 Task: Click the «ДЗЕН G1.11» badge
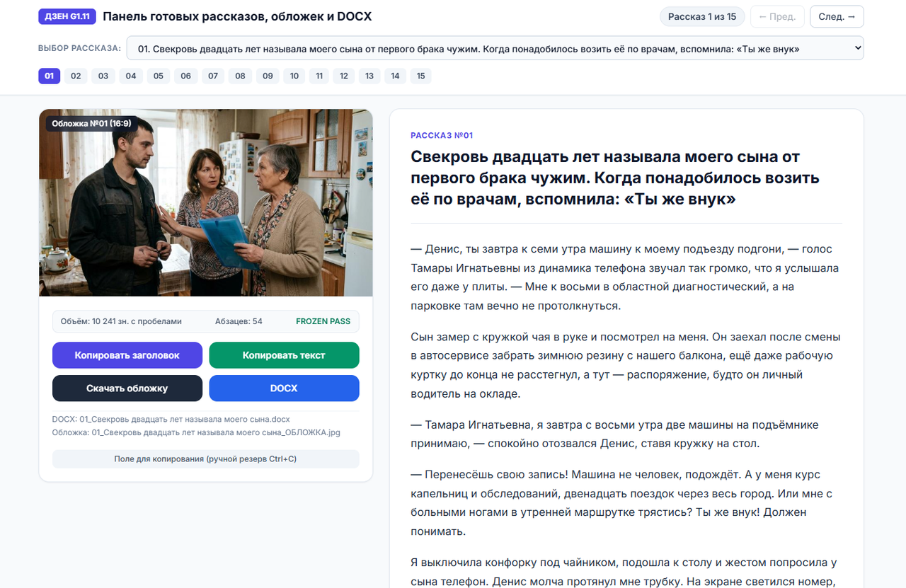[67, 16]
